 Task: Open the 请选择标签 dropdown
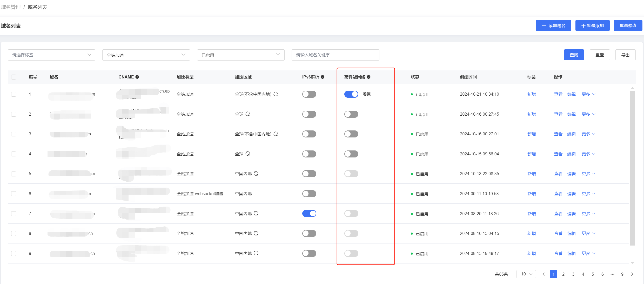pyautogui.click(x=51, y=55)
